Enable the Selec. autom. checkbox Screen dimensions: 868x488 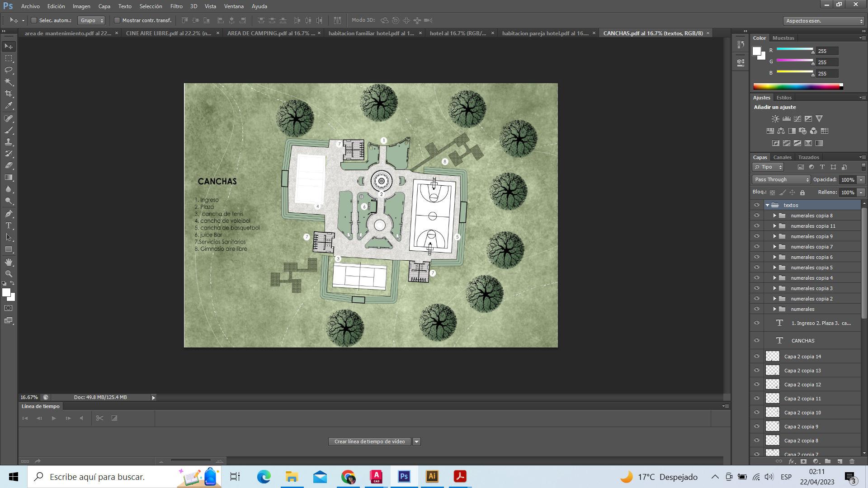click(x=34, y=20)
